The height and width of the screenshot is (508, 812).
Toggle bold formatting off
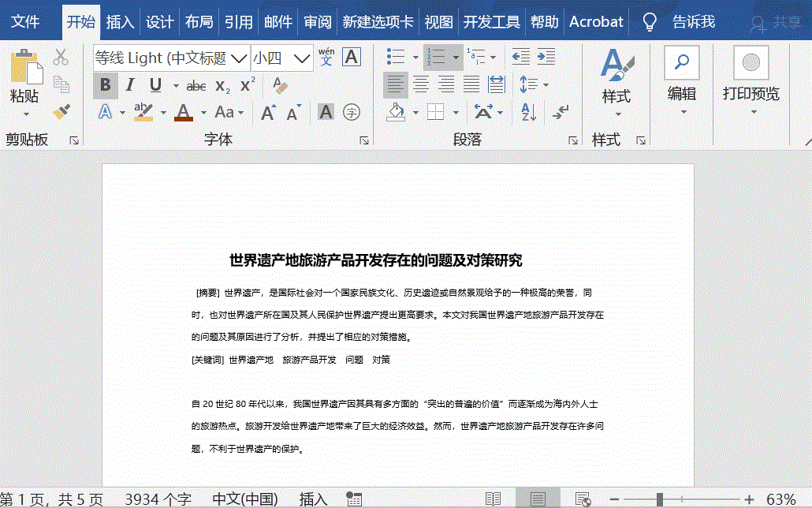pyautogui.click(x=106, y=84)
